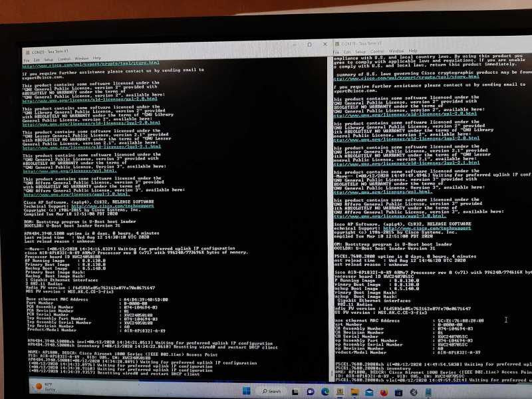This screenshot has width=532, height=399.
Task: Launch Firefox from the taskbar
Action: pyautogui.click(x=384, y=392)
